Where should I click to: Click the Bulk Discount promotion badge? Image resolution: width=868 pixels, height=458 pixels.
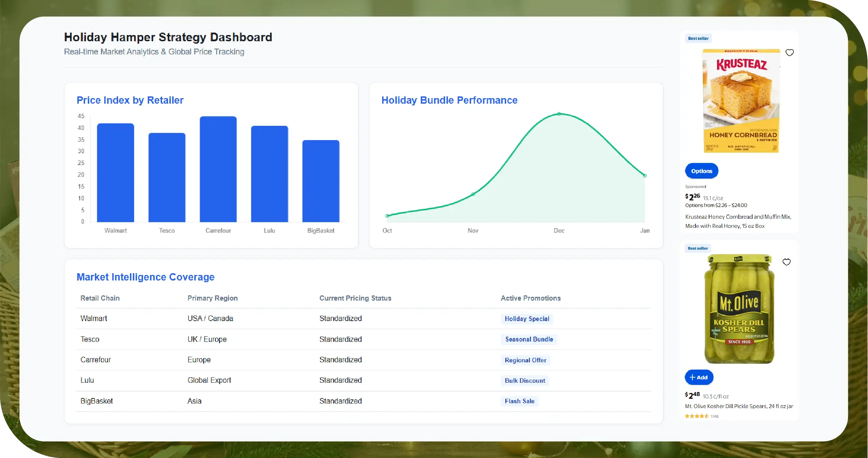pos(525,380)
